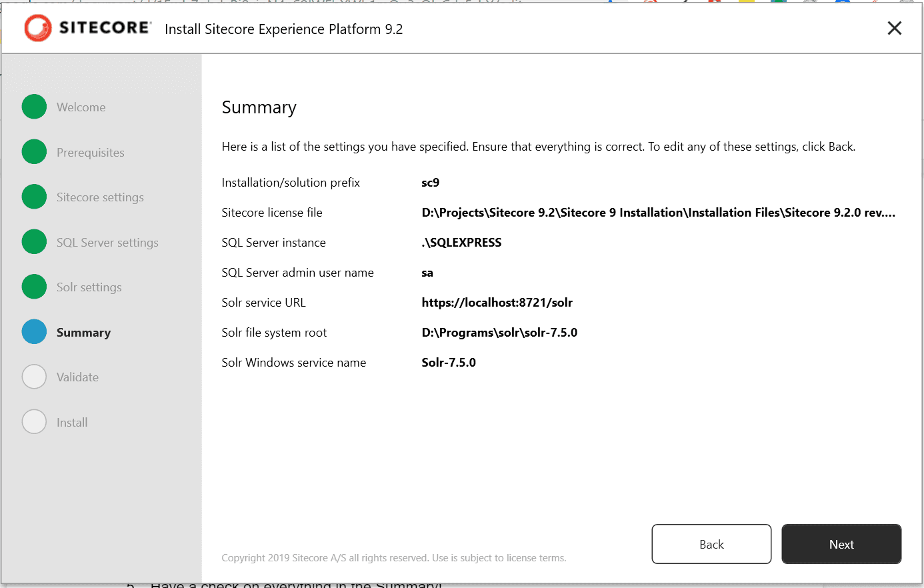Click the .\SQLEXPRESS instance value

(461, 243)
